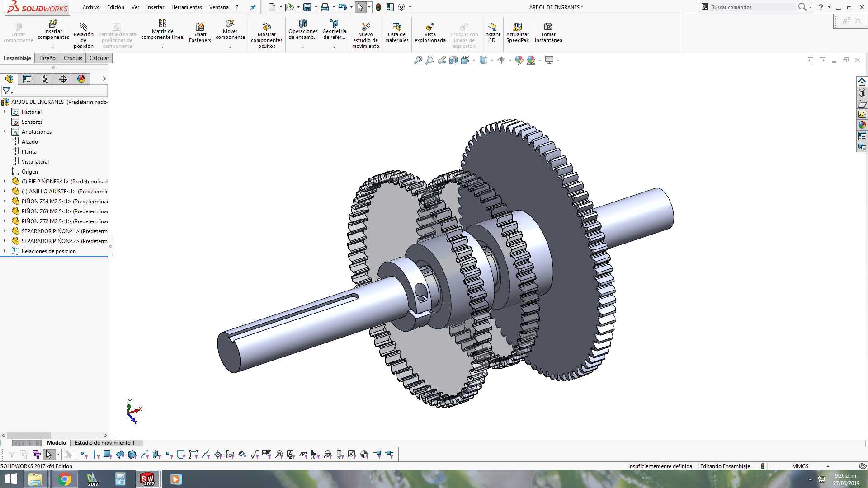Image resolution: width=868 pixels, height=488 pixels.
Task: Open File Explorer from taskbar
Action: 35,479
